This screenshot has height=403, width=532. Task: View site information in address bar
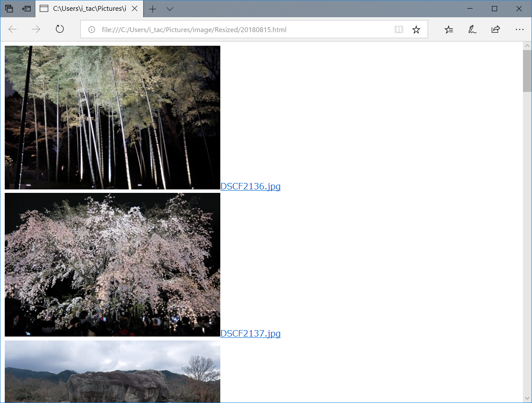(92, 30)
